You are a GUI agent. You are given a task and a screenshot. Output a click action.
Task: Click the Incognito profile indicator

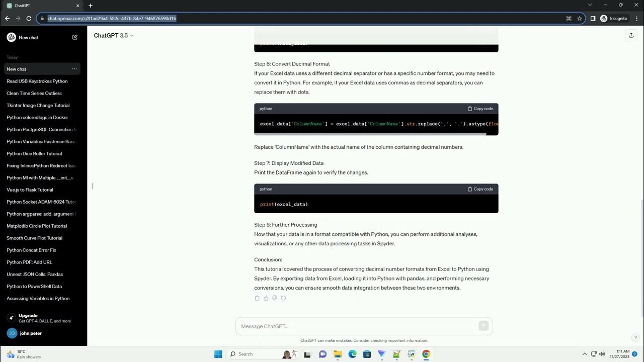(x=613, y=18)
